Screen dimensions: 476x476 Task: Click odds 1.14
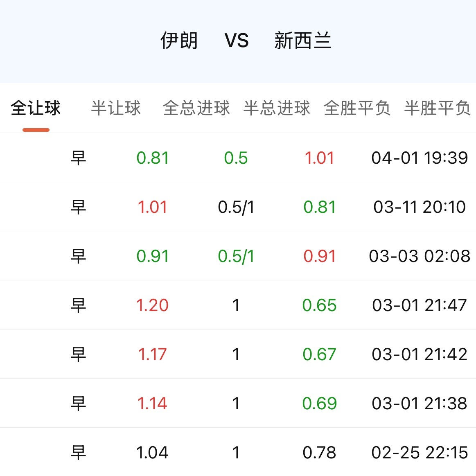tap(152, 404)
